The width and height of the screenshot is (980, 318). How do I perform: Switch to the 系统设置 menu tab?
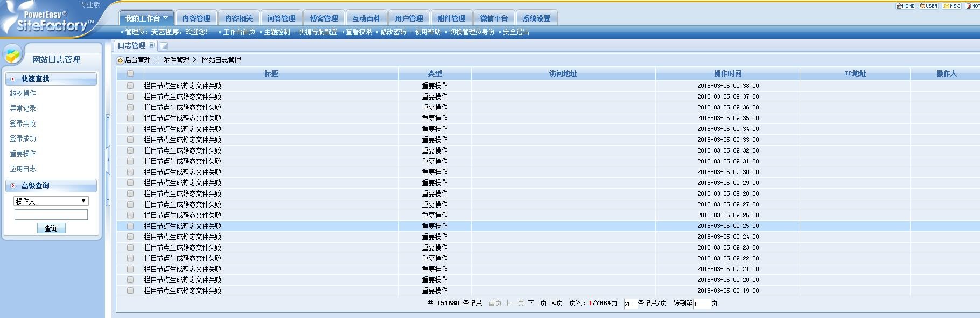tap(536, 18)
